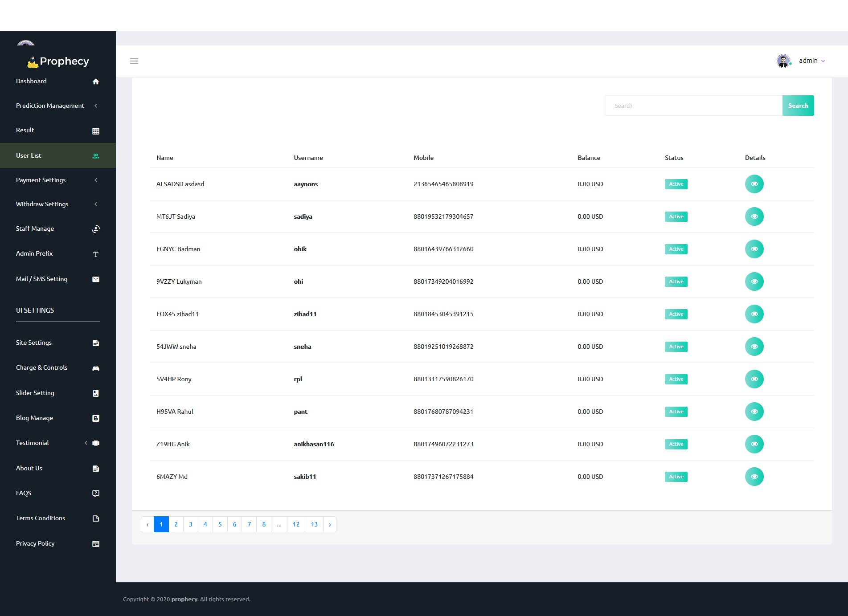Click the prophecy footer link
This screenshot has width=848, height=616.
click(x=184, y=599)
